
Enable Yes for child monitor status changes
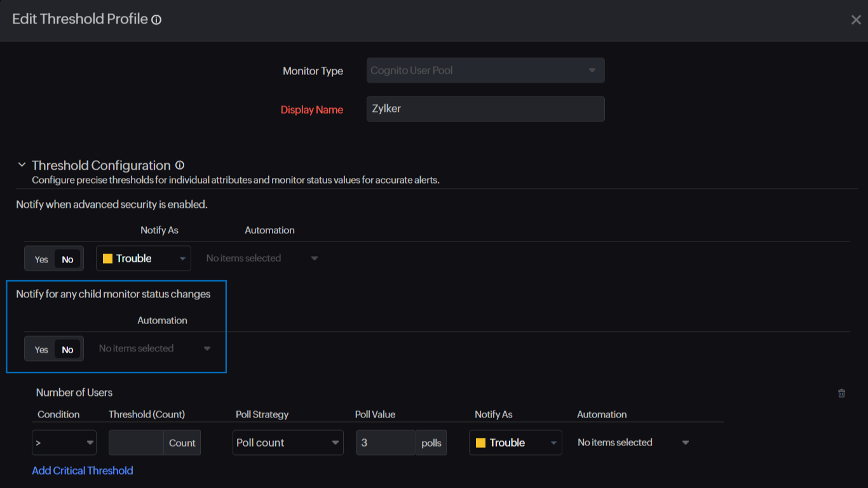pos(41,349)
